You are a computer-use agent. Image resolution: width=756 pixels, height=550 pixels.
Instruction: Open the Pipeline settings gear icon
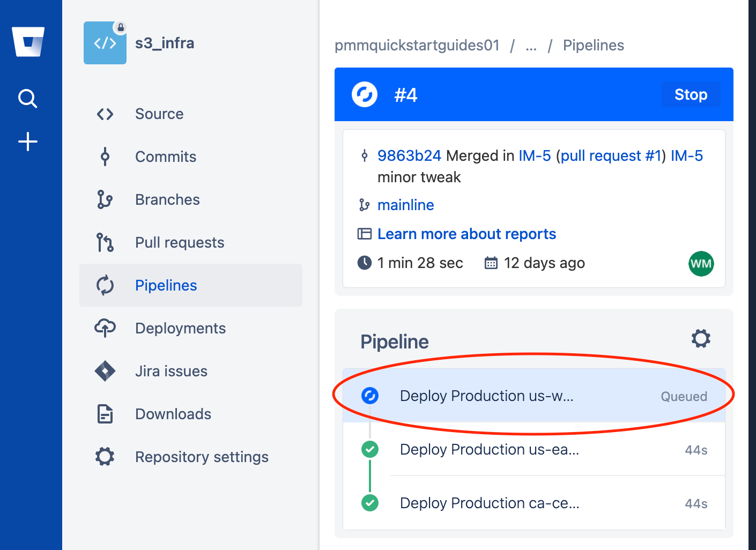(x=700, y=338)
